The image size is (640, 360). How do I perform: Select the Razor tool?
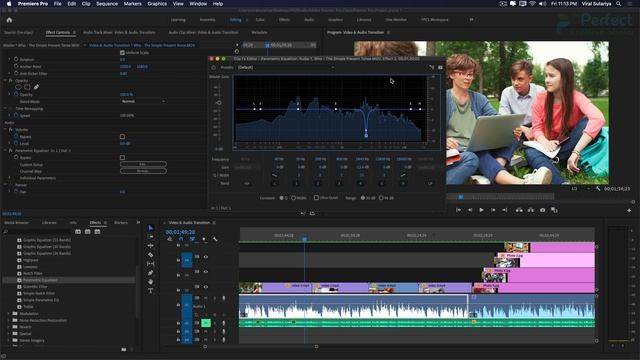[x=150, y=255]
